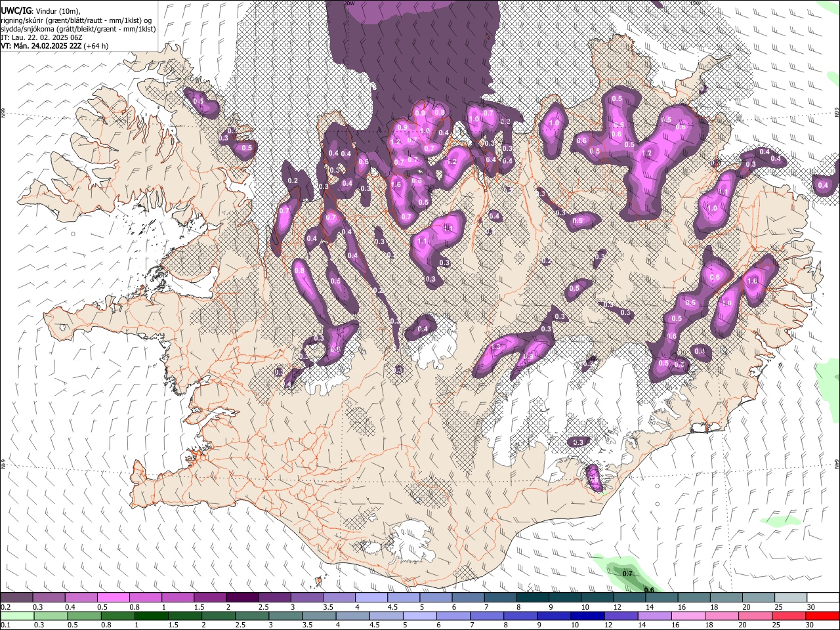The height and width of the screenshot is (630, 840).
Task: Click the 'VT: Mán. 24.02.2025 22Z' valid time
Action: [x=40, y=46]
